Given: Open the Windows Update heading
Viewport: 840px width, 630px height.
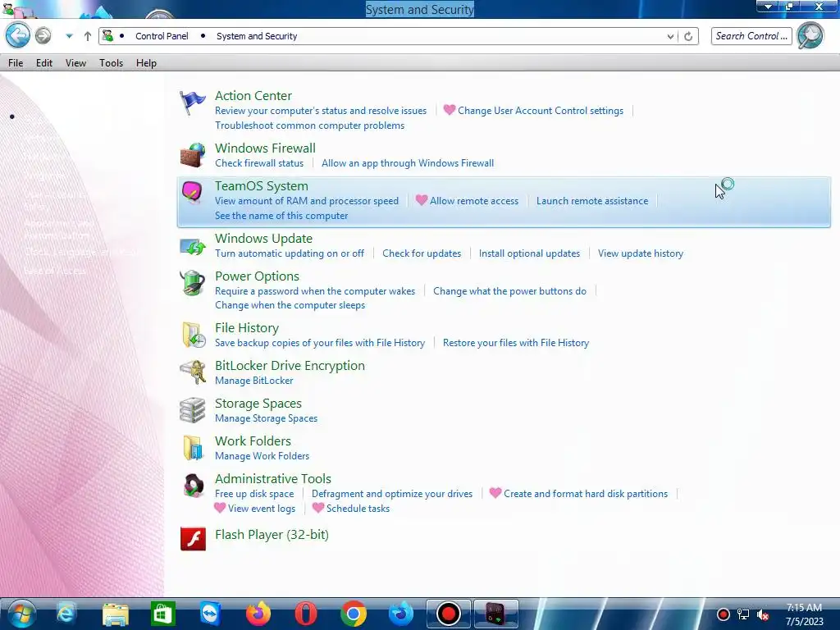Looking at the screenshot, I should pyautogui.click(x=263, y=239).
